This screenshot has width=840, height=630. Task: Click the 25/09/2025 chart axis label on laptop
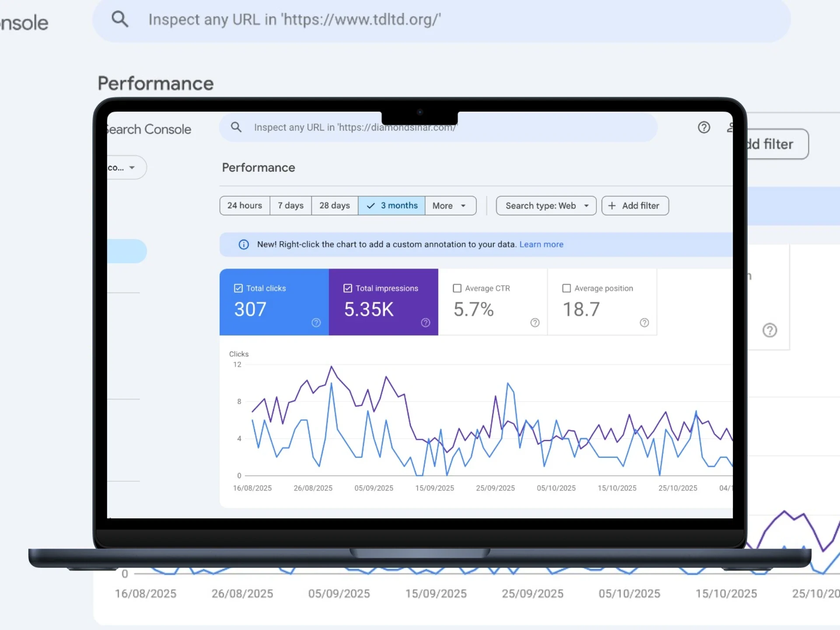coord(496,488)
